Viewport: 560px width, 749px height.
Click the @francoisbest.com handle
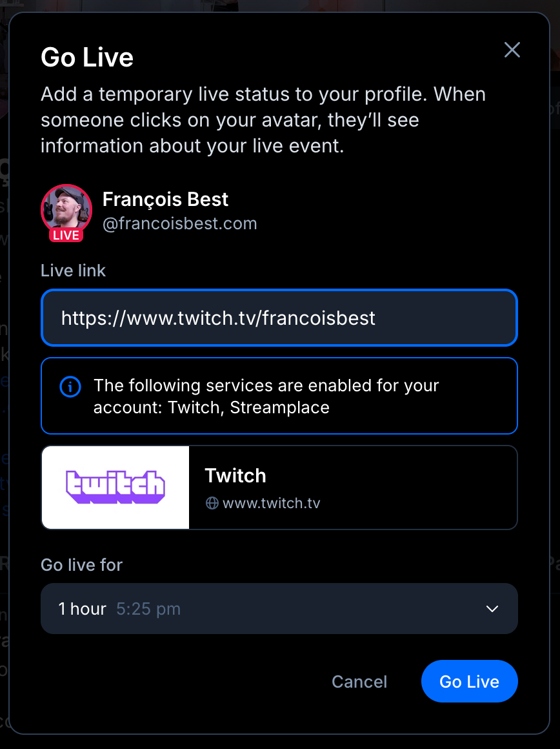[x=180, y=224]
